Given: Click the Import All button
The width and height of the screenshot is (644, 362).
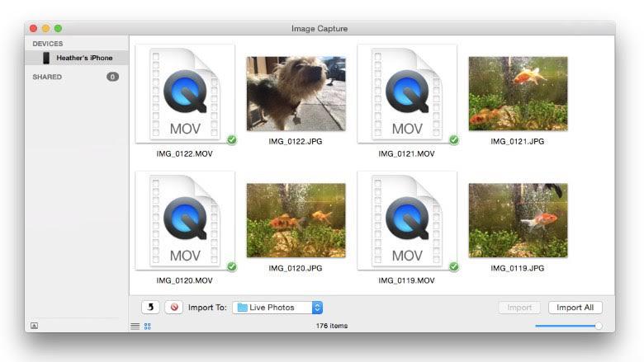Looking at the screenshot, I should click(575, 307).
